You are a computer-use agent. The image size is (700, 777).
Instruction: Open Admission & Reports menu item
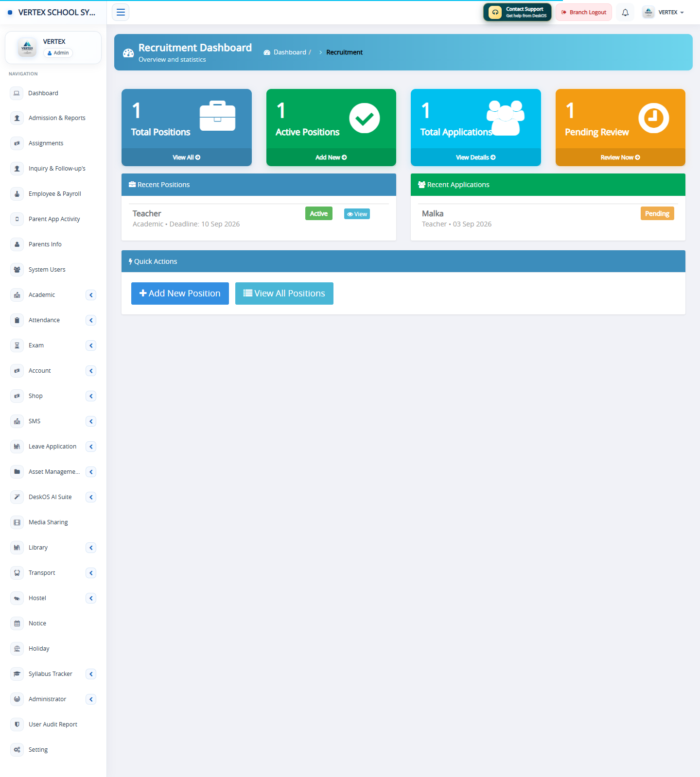pos(53,118)
